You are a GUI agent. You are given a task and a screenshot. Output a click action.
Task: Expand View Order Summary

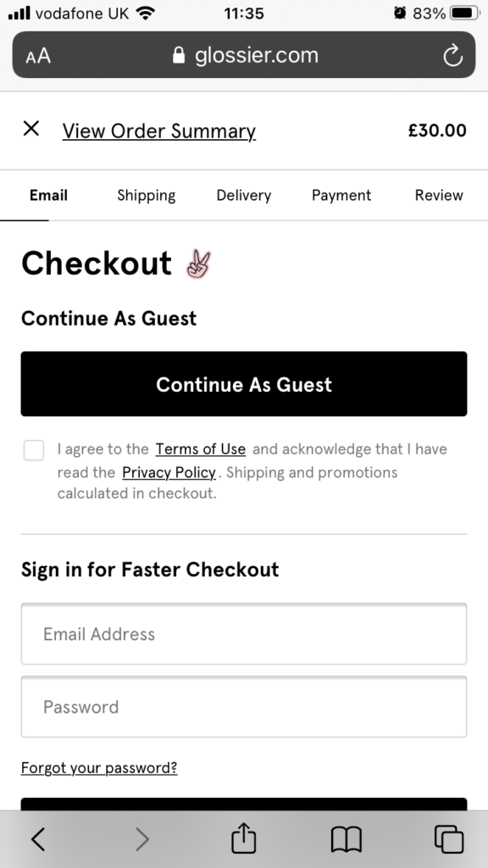pyautogui.click(x=158, y=131)
